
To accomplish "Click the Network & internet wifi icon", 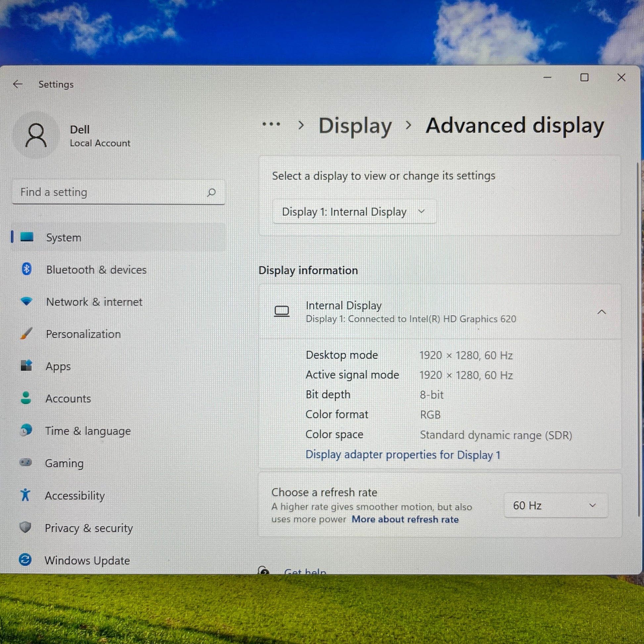I will 26,301.
